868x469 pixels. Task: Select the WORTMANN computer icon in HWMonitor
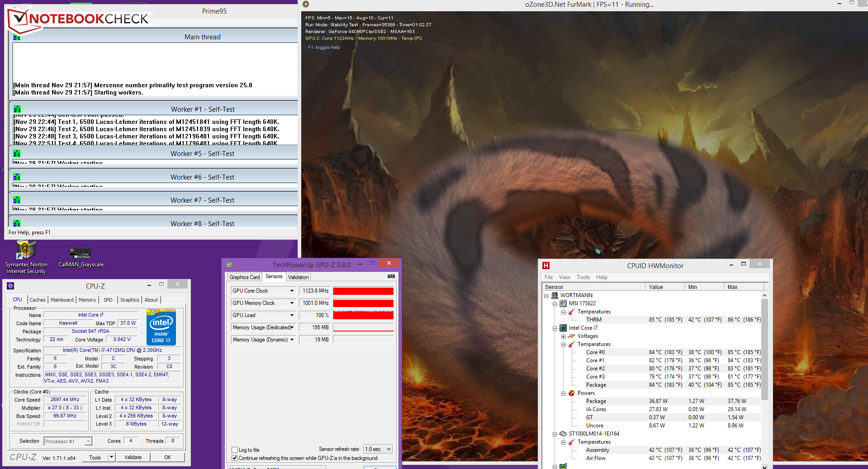555,295
